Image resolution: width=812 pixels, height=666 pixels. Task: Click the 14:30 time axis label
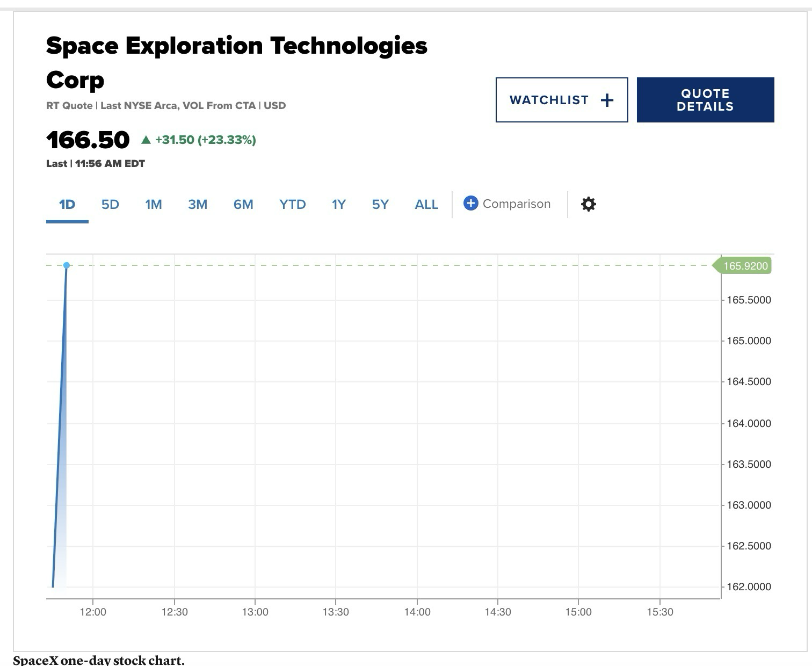tap(498, 612)
